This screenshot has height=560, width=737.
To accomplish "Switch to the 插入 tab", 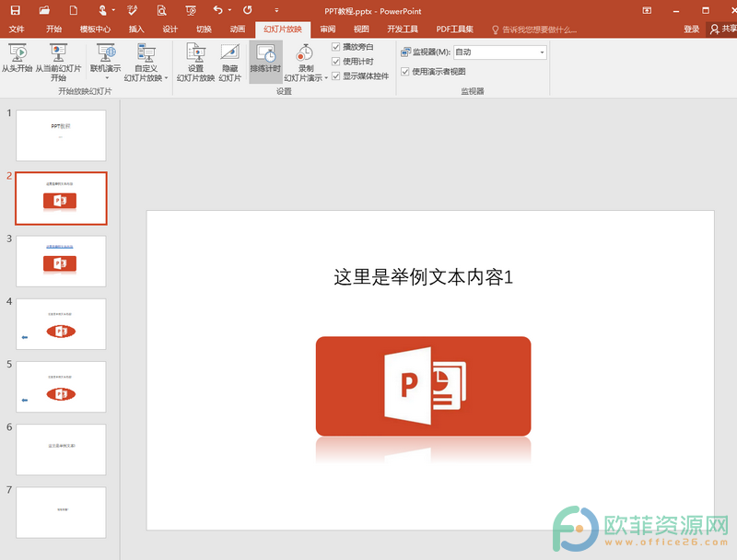I will [136, 29].
